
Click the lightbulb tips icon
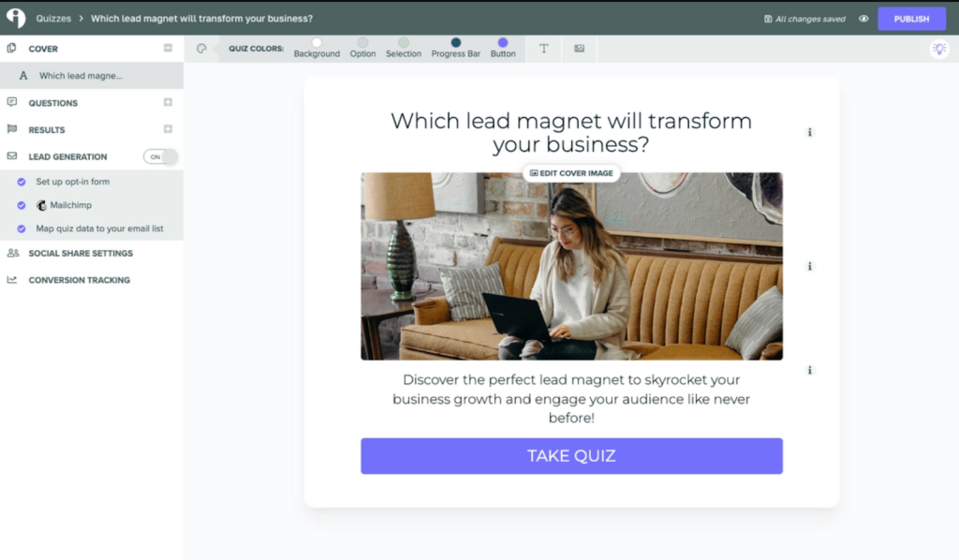(x=938, y=50)
